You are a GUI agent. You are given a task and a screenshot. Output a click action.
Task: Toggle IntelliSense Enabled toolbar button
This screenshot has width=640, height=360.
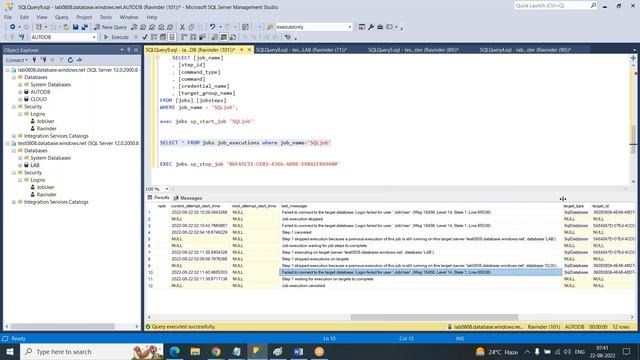172,37
